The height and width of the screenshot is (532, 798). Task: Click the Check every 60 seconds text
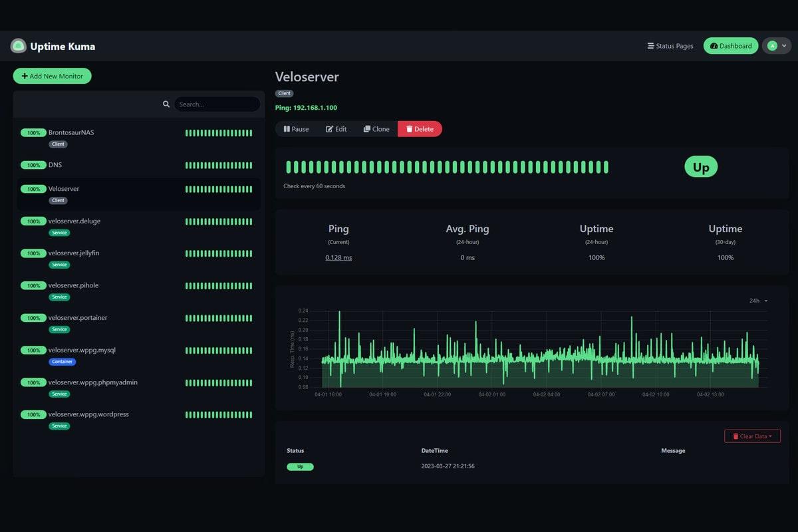315,186
